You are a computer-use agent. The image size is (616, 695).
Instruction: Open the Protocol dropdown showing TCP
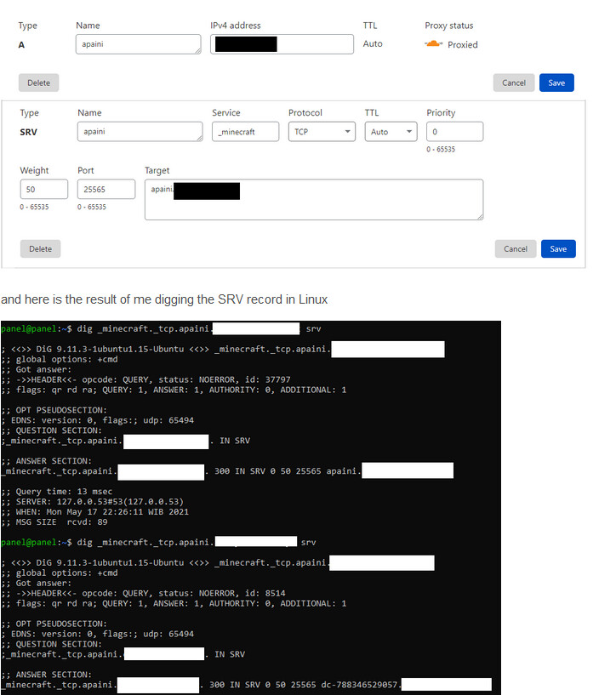(x=322, y=132)
